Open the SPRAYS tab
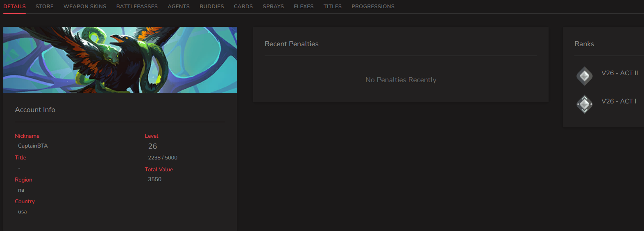 point(273,7)
